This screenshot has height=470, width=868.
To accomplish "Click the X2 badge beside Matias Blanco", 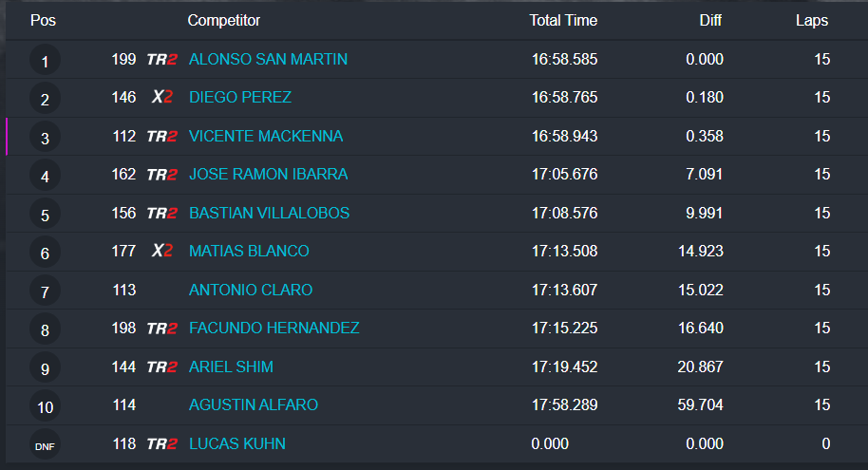I will point(162,252).
